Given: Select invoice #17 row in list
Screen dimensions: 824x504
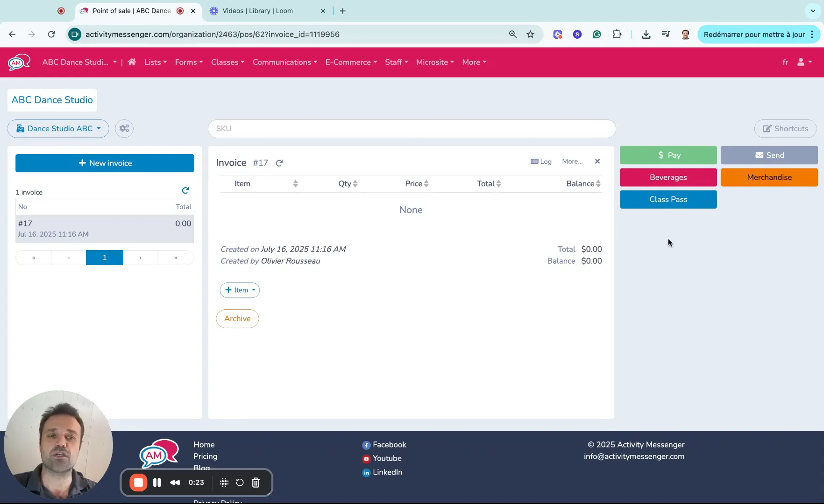Looking at the screenshot, I should tap(105, 229).
